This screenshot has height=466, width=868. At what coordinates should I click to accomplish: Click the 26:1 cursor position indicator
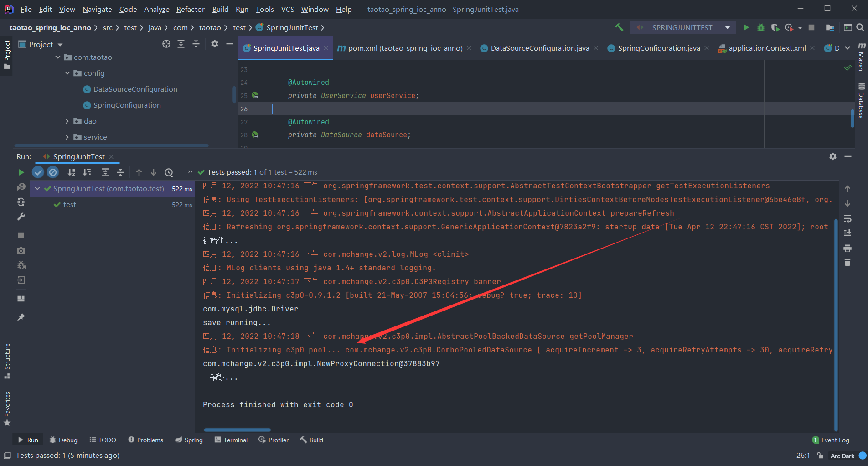[x=803, y=456]
